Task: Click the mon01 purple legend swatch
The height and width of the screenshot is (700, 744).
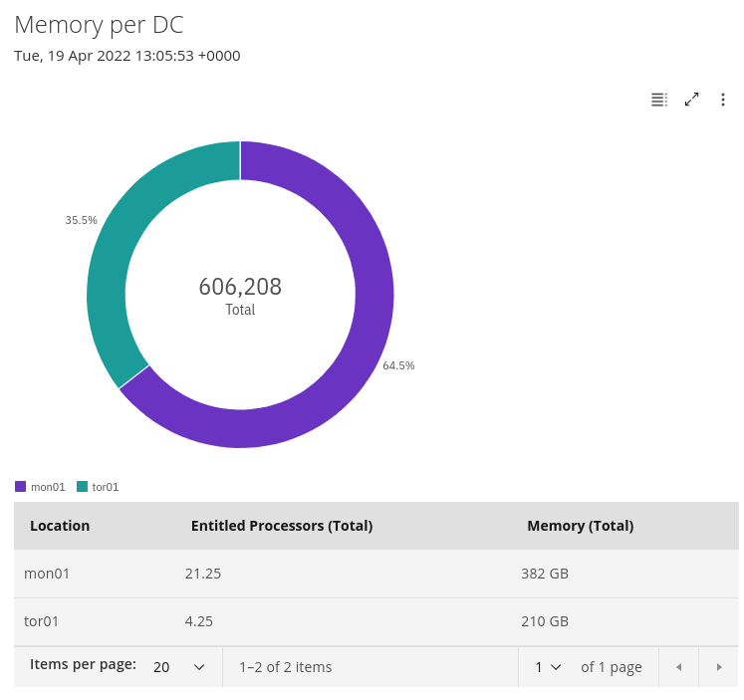Action: coord(20,487)
